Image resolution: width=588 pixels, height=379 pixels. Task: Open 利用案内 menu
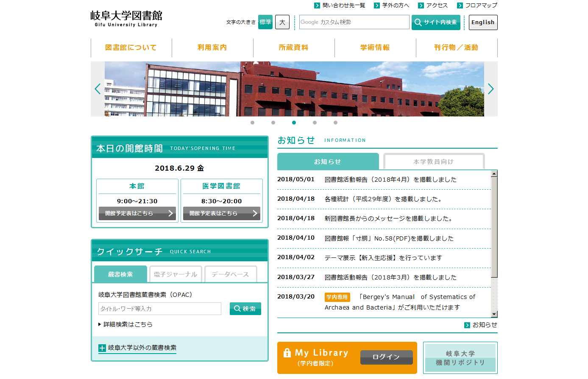click(212, 48)
